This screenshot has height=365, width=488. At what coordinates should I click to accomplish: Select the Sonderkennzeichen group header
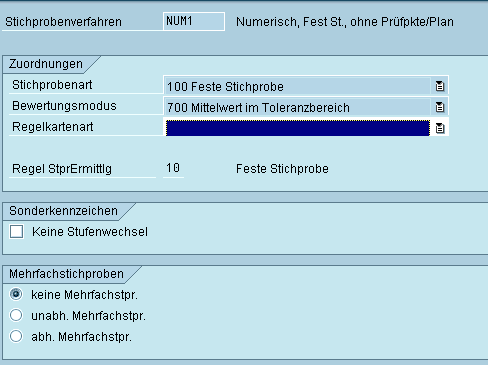(63, 211)
